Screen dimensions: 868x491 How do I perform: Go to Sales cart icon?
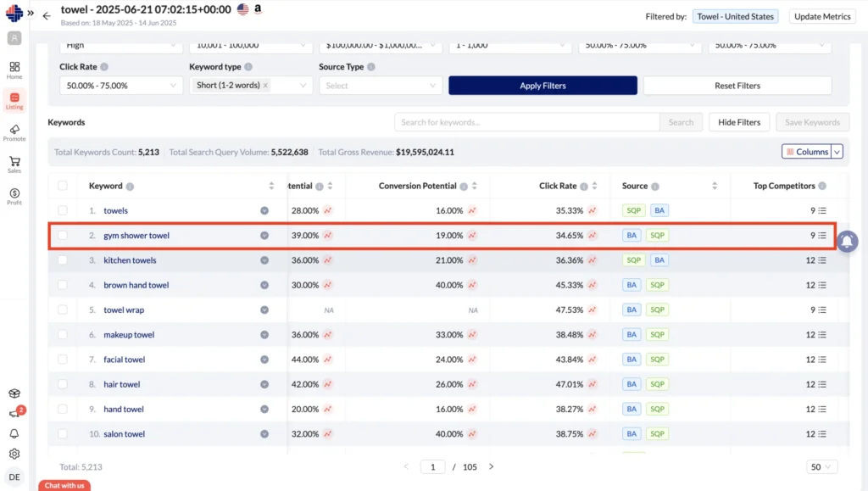click(14, 164)
